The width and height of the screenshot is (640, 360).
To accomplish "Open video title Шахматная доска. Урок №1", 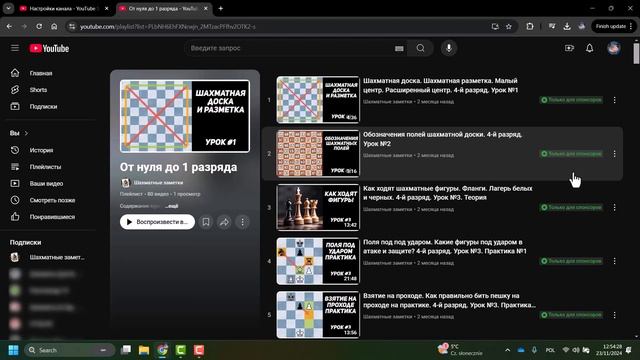I will (x=440, y=85).
